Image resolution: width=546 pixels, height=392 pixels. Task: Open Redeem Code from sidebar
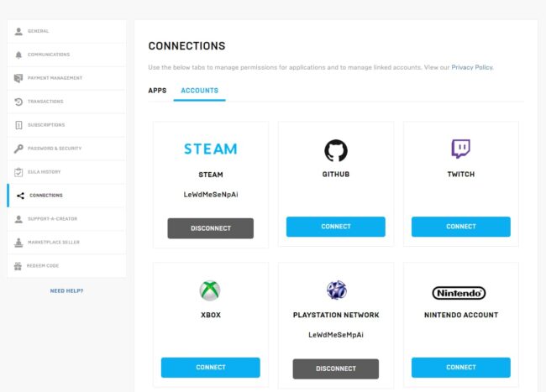click(x=45, y=266)
